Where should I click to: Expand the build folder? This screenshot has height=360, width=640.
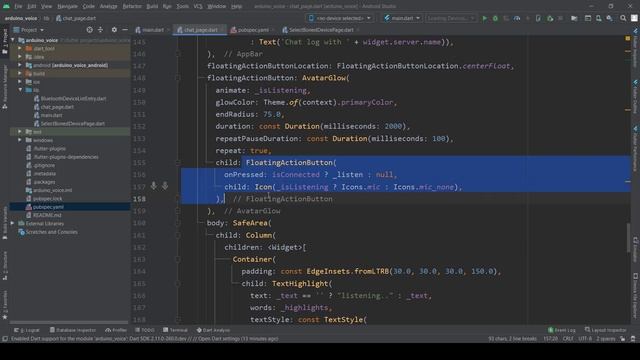pos(20,73)
